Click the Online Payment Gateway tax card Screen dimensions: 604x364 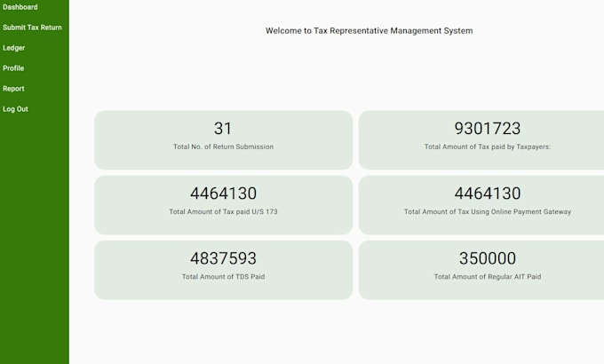[x=481, y=205]
